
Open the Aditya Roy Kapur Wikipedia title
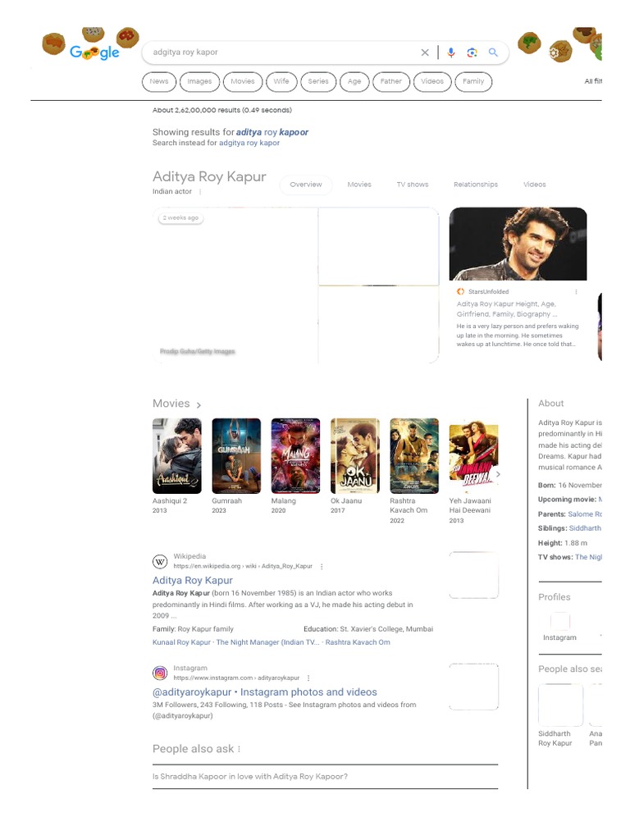coord(192,581)
